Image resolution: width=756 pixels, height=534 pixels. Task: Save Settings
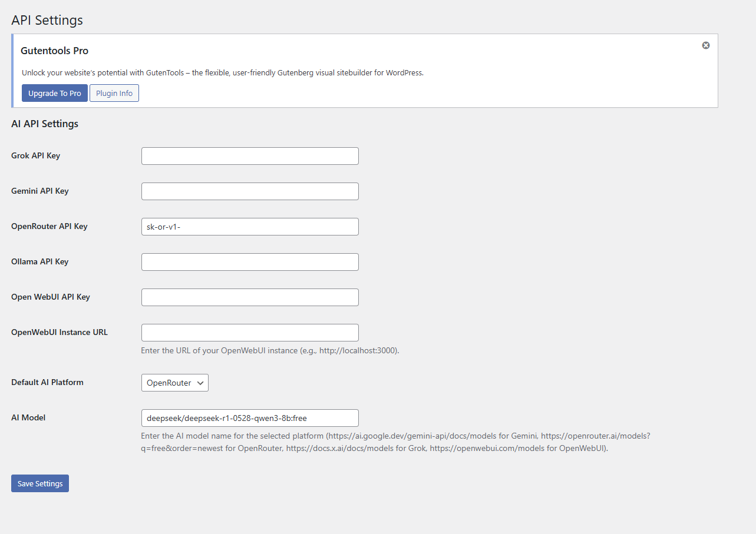(x=40, y=483)
